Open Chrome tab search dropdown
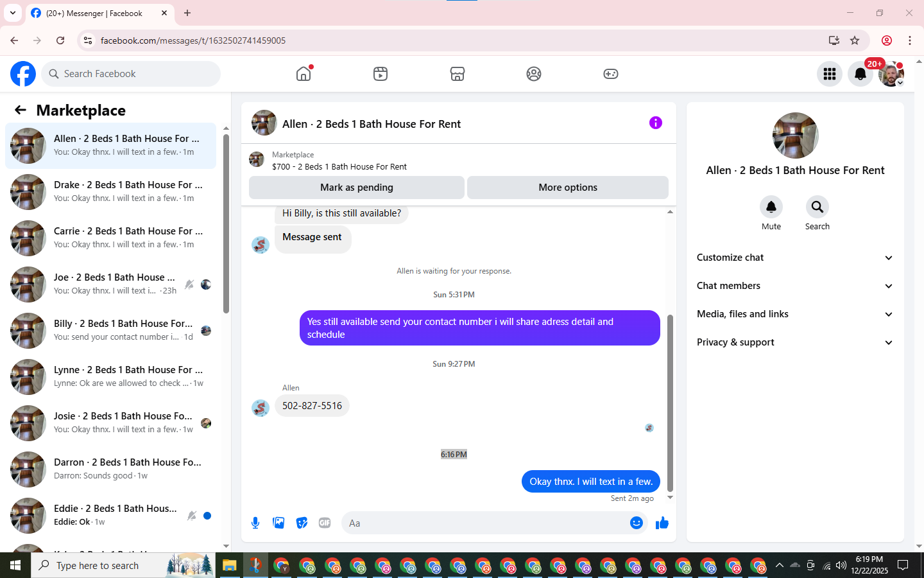Viewport: 924px width, 578px height. (x=13, y=13)
